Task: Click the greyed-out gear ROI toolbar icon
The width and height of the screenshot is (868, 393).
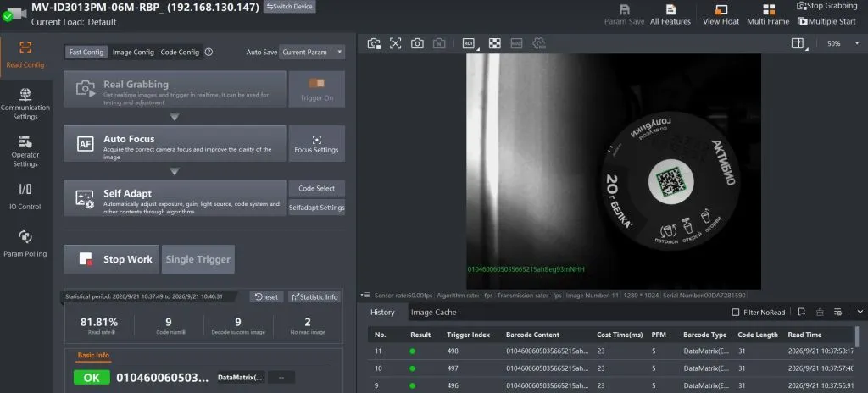Action: coord(539,44)
